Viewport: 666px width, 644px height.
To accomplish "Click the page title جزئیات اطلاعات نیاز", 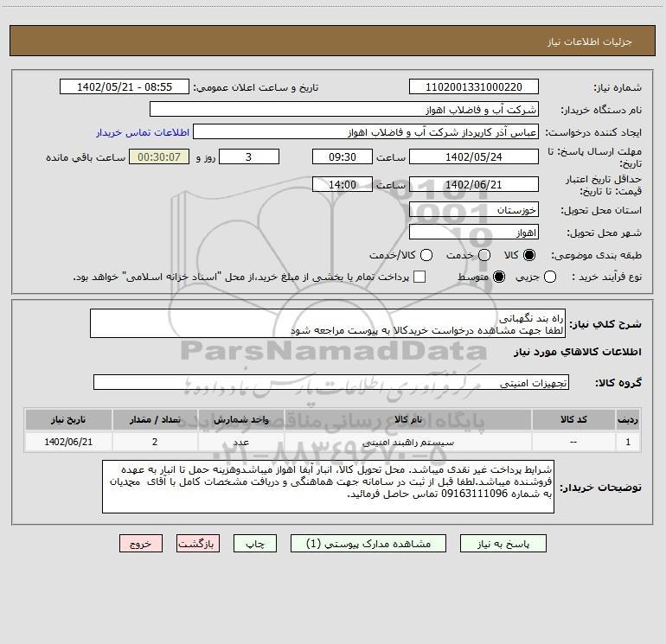I will coord(590,41).
